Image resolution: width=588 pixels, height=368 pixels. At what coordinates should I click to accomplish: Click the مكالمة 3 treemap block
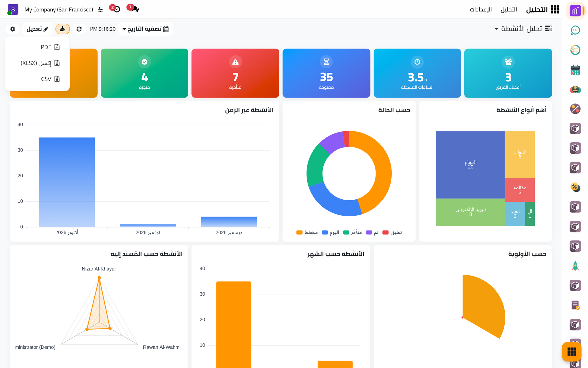click(520, 190)
